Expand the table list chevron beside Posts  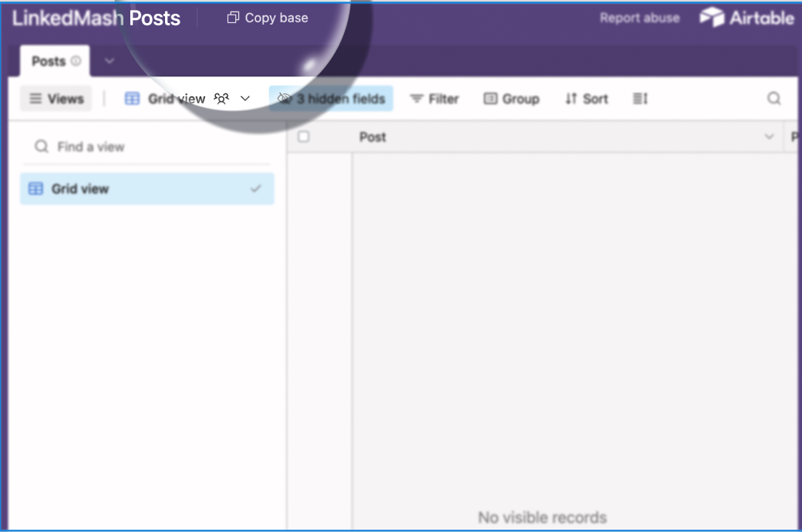coord(109,61)
